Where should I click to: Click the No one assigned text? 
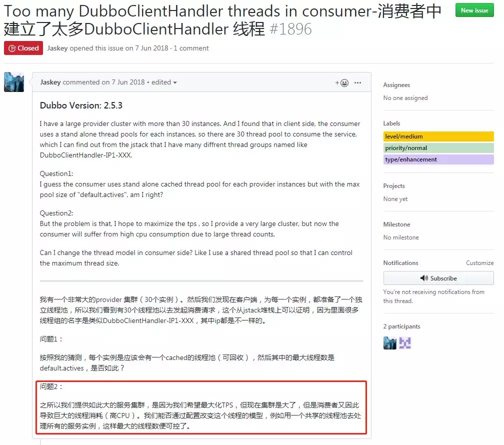pos(405,97)
